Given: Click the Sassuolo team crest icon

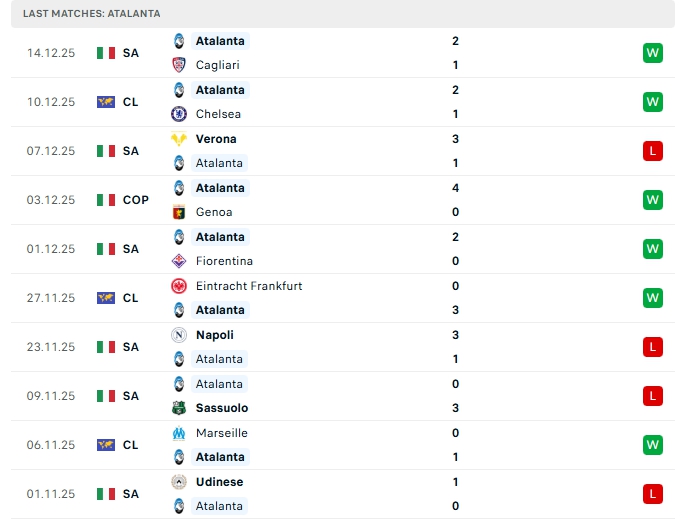Looking at the screenshot, I should [179, 408].
